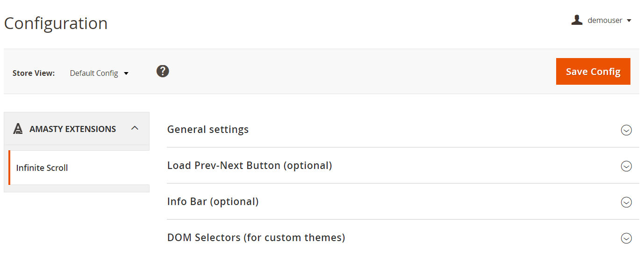Collapse the Amasty Extensions menu chevron
The width and height of the screenshot is (644, 257).
(135, 128)
